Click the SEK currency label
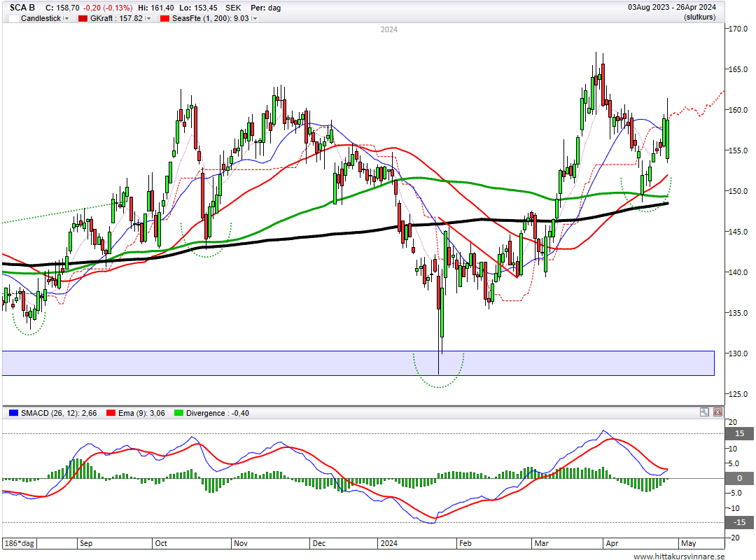 [233, 8]
